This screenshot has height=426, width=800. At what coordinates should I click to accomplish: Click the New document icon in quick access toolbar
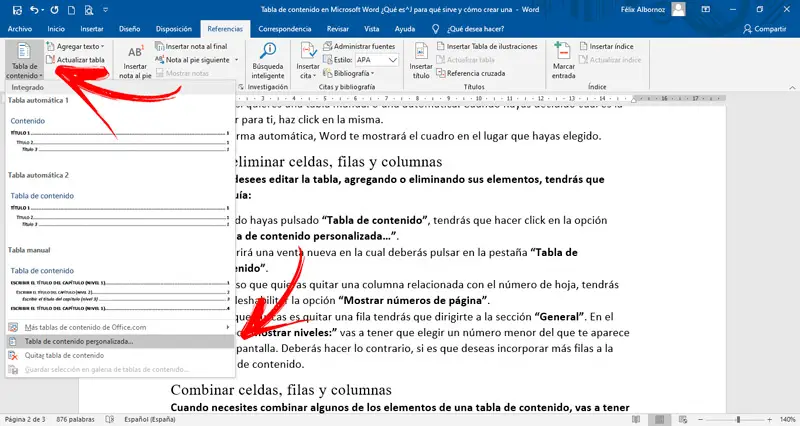72,10
